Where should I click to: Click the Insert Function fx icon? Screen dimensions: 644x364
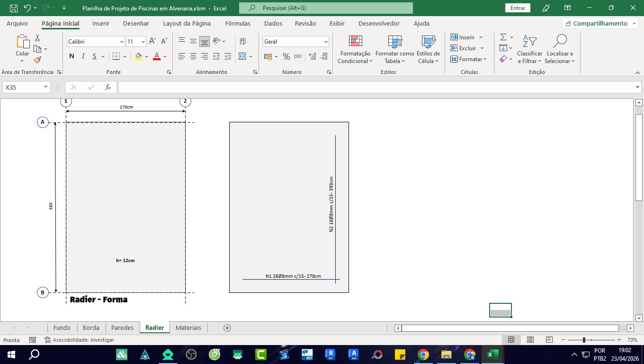coord(108,87)
